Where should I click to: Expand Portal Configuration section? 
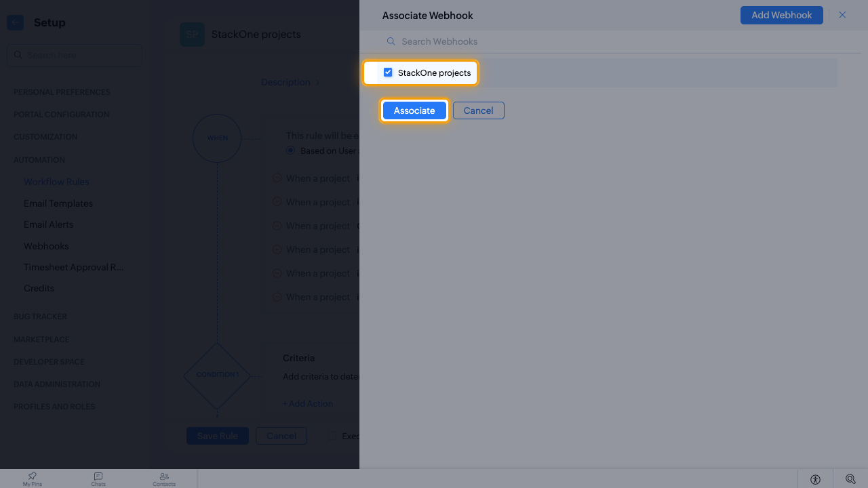61,115
